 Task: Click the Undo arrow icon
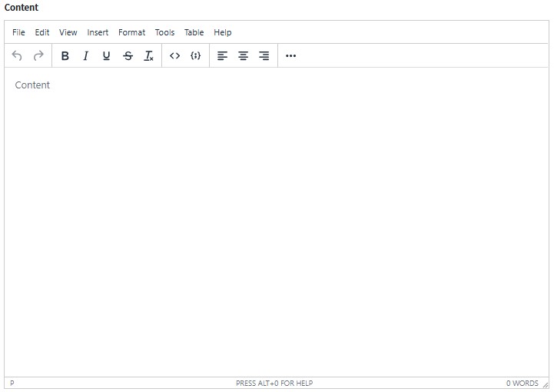coord(18,56)
